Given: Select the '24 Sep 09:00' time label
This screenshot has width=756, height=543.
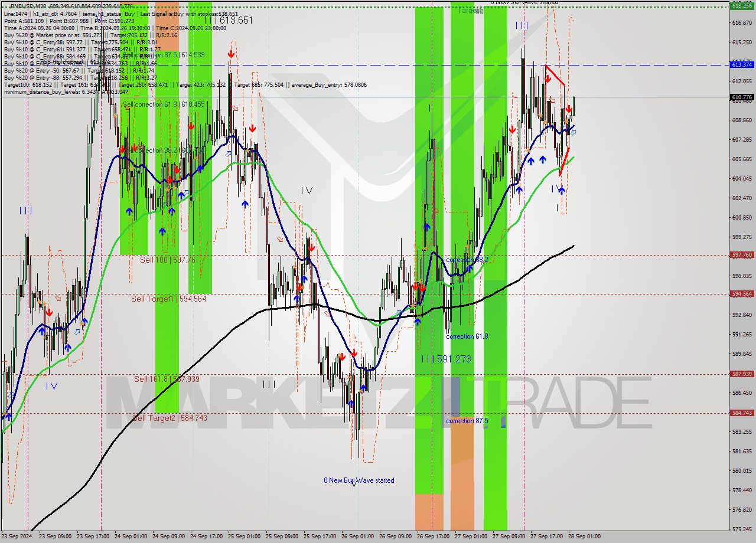Looking at the screenshot, I should [169, 537].
